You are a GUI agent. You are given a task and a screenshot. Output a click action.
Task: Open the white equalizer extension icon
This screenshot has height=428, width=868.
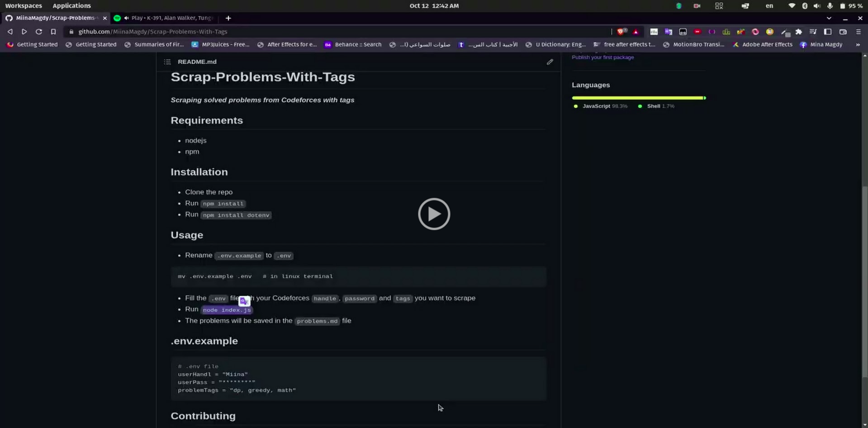pyautogui.click(x=654, y=32)
